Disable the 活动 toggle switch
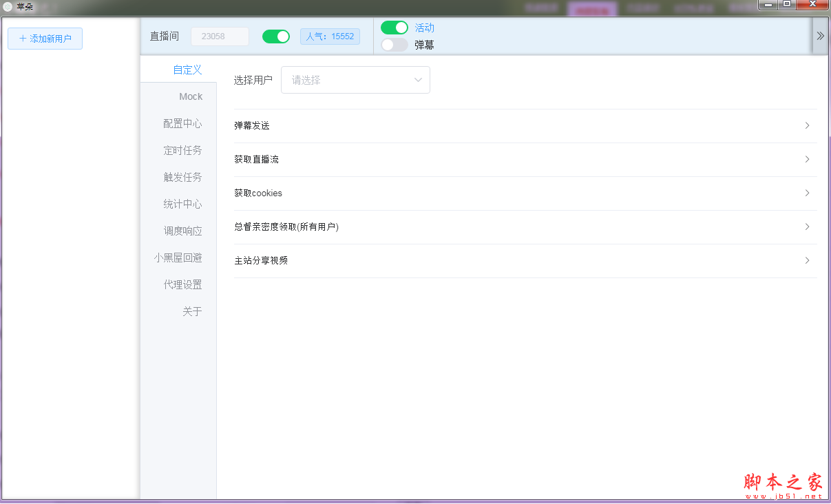The image size is (831, 504). point(394,28)
